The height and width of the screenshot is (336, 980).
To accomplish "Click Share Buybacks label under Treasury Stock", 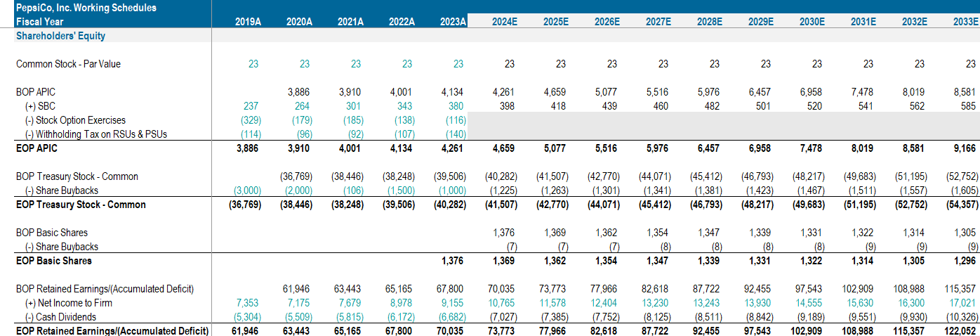I will (x=62, y=190).
